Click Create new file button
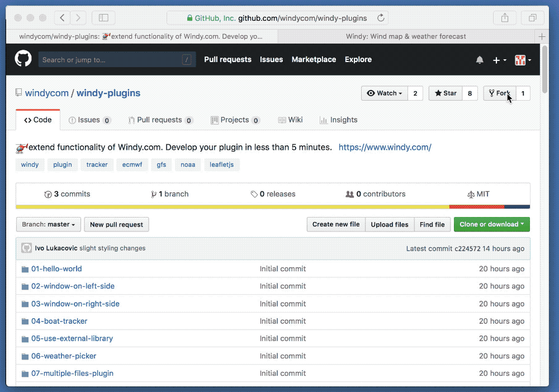Screen dimensions: 559x392 pos(336,224)
